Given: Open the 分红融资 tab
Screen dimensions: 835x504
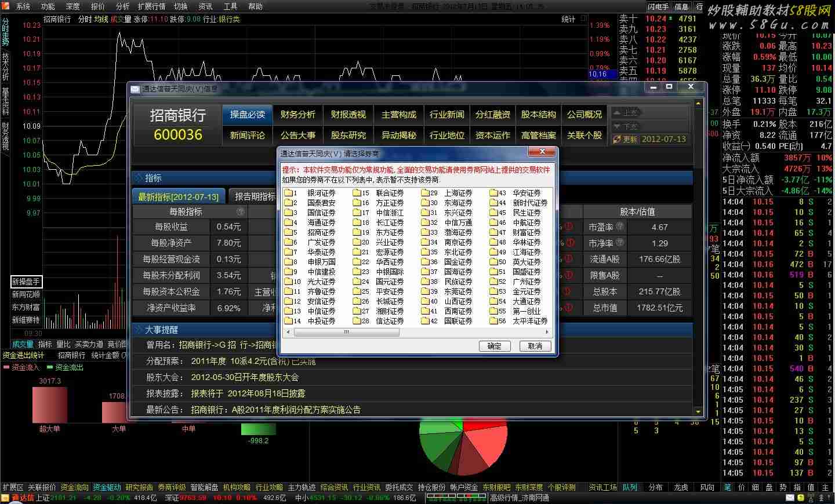Looking at the screenshot, I should coord(493,115).
